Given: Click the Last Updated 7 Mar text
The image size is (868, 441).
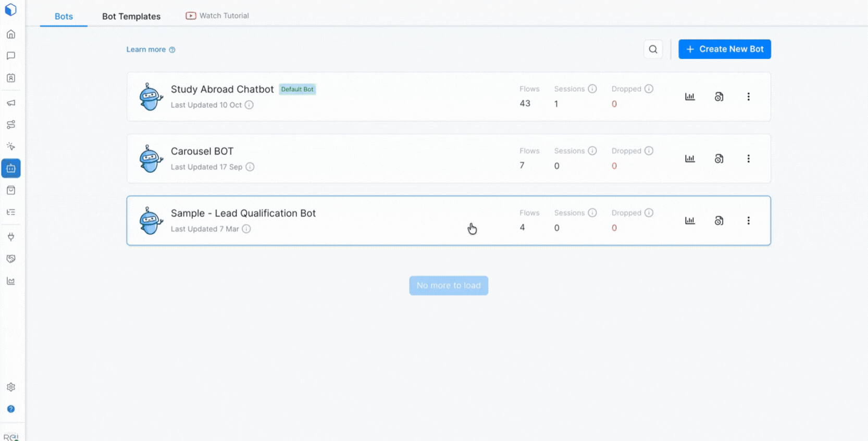Looking at the screenshot, I should [x=205, y=229].
